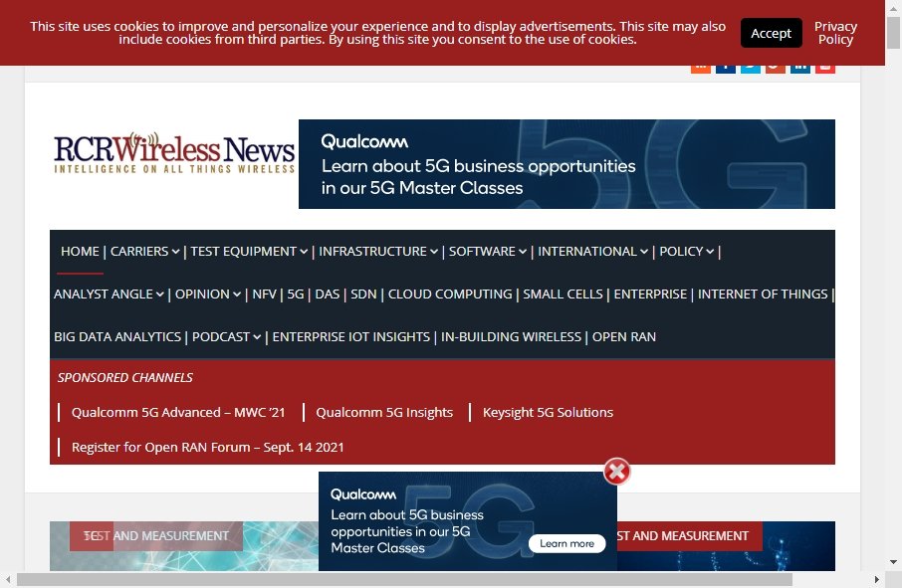
Task: Open Keysight 5G Solutions sponsored channel
Action: [548, 412]
